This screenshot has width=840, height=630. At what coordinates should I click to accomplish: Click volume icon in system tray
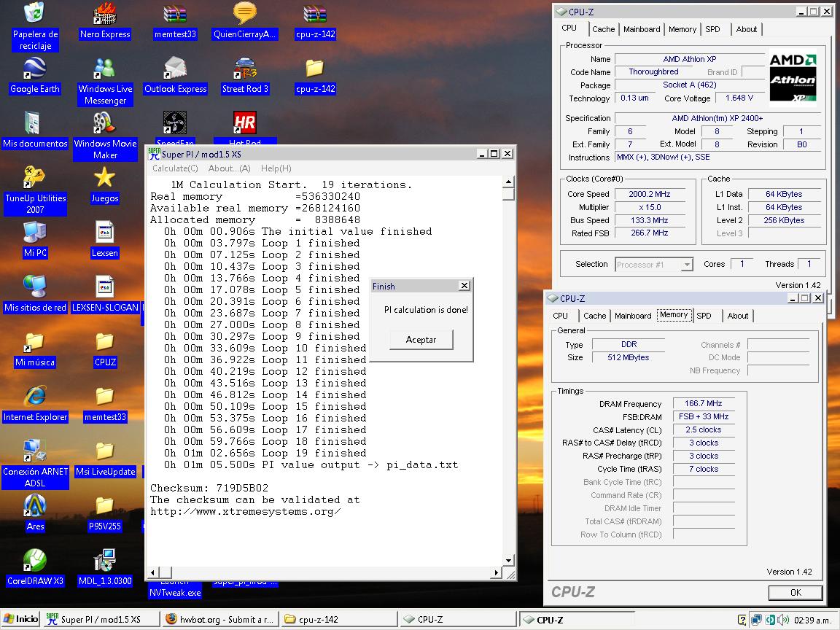click(x=782, y=620)
